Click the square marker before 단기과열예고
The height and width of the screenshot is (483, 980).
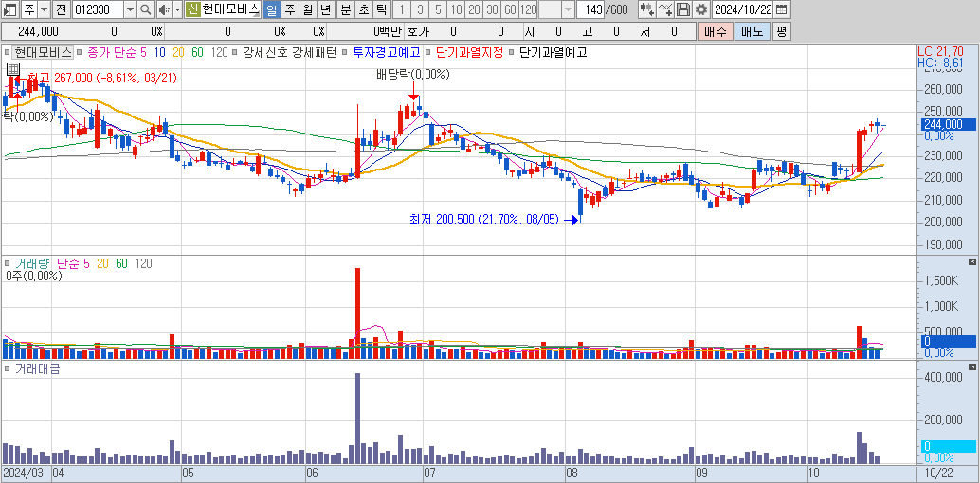[513, 53]
